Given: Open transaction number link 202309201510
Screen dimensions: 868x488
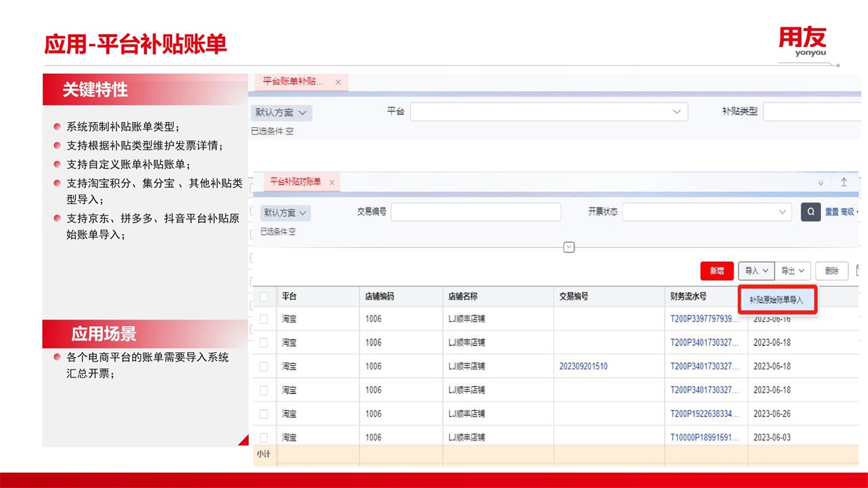Looking at the screenshot, I should pyautogui.click(x=583, y=367).
